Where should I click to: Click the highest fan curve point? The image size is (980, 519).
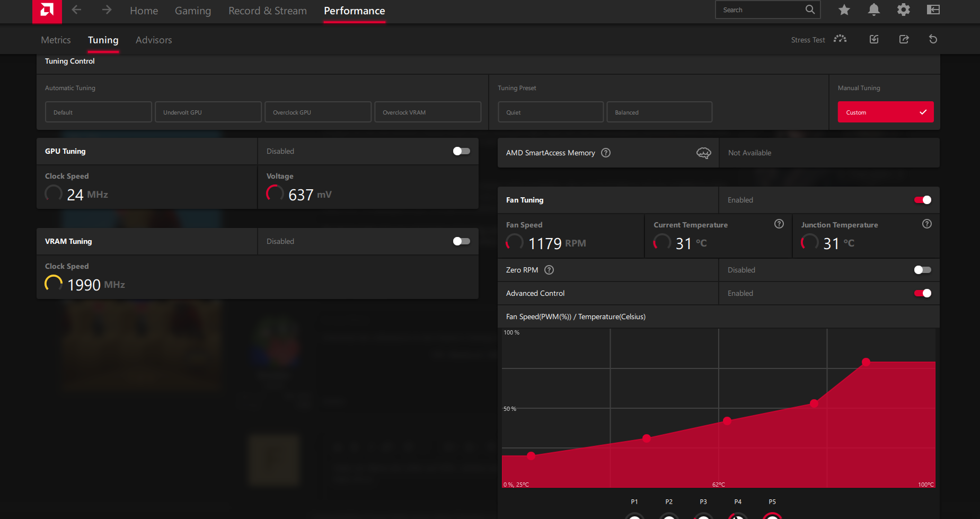click(866, 362)
